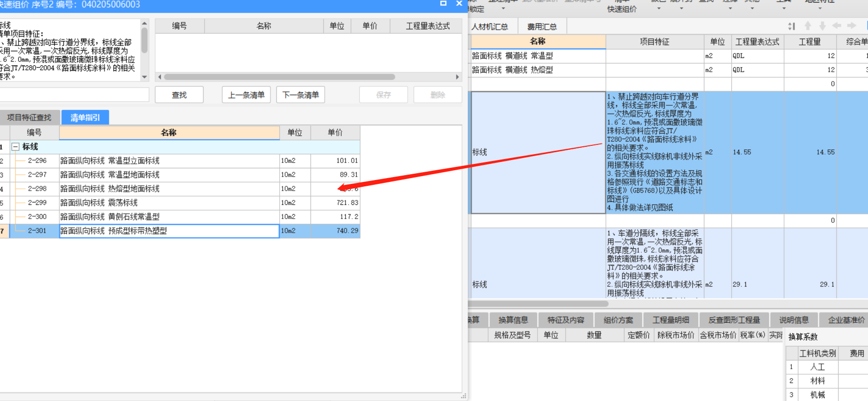The width and height of the screenshot is (868, 401).
Task: Select the 2-299 震荡标线 row
Action: (180, 202)
